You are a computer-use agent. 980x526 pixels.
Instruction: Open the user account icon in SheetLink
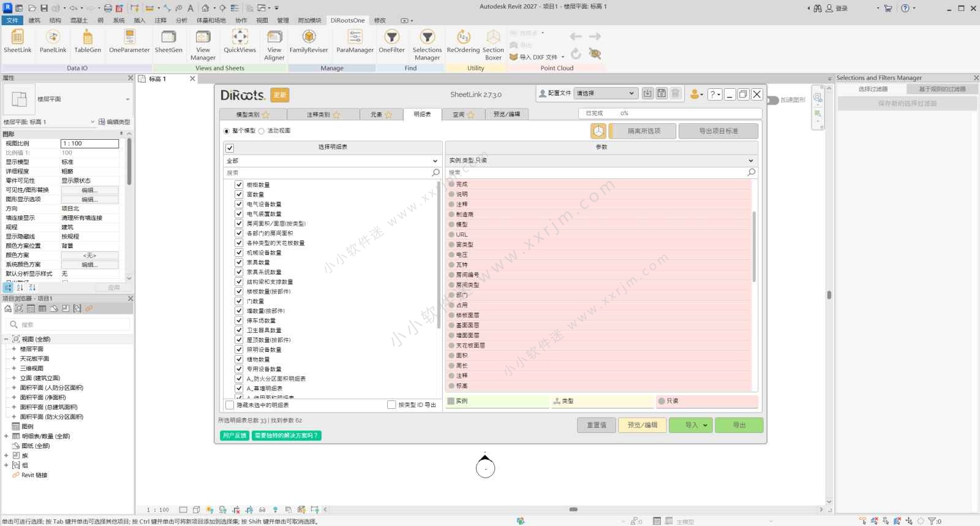[x=695, y=94]
